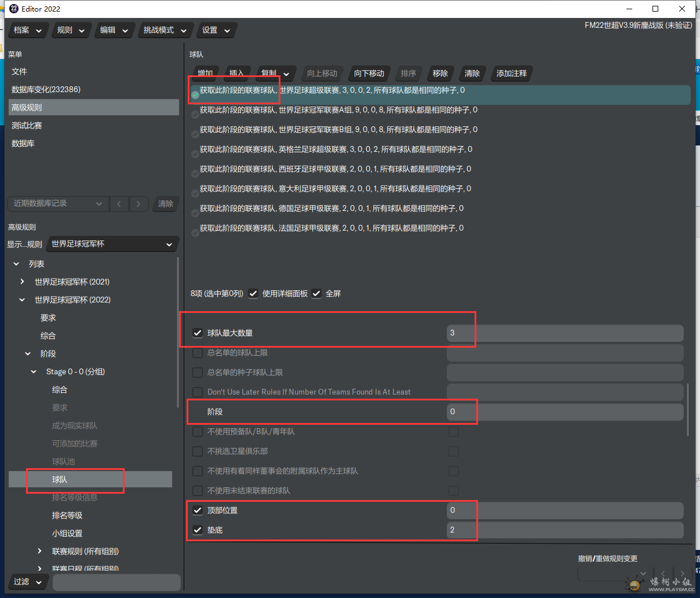This screenshot has width=700, height=598.
Task: Go to previous recent database record arrow
Action: tap(119, 203)
